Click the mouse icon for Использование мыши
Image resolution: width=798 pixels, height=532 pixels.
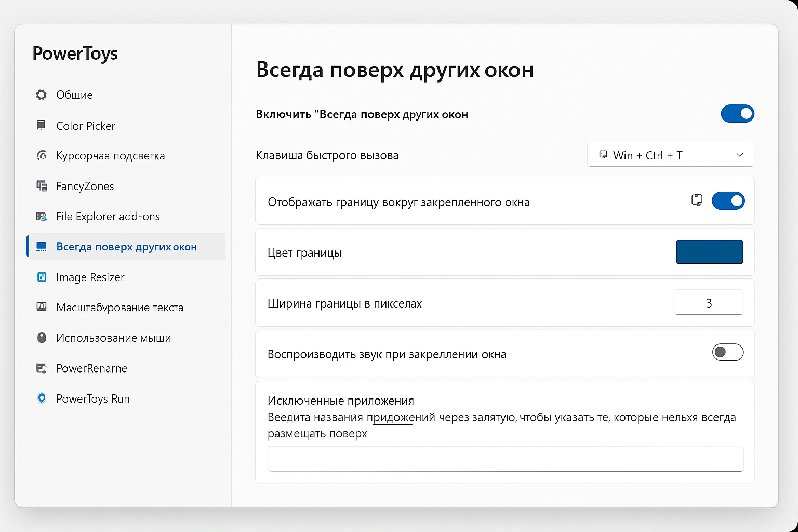(x=41, y=338)
